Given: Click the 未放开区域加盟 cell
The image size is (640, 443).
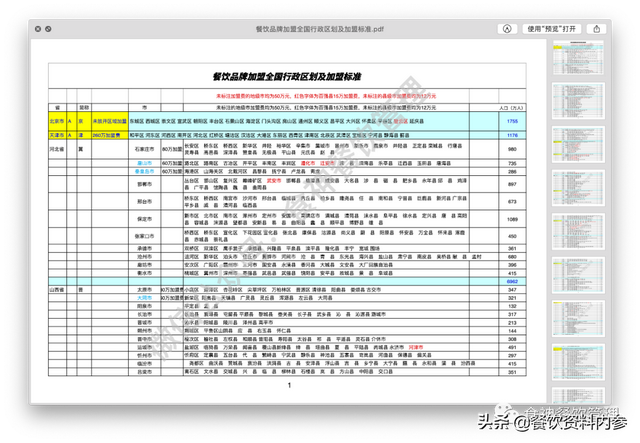Looking at the screenshot, I should (x=109, y=121).
